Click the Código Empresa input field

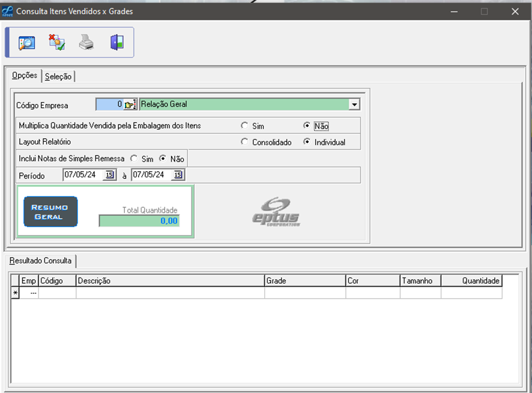tap(109, 105)
